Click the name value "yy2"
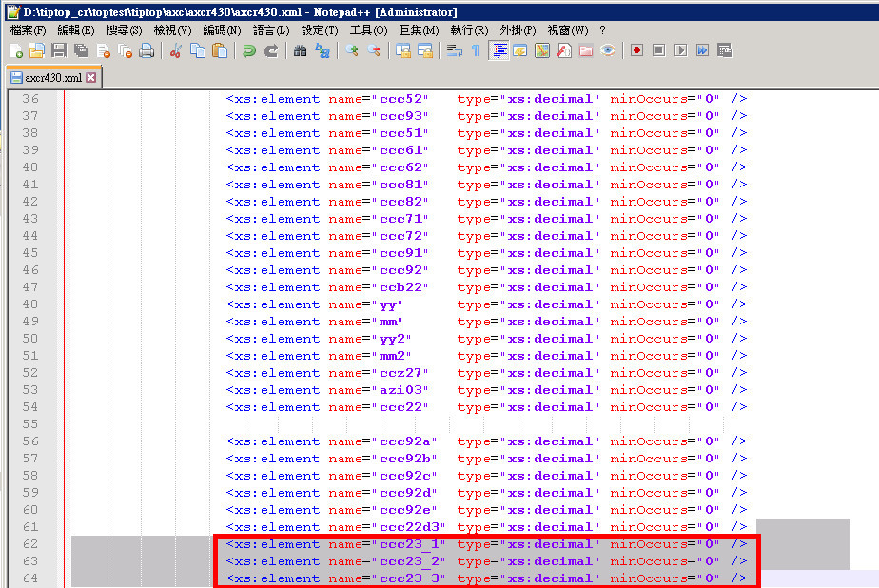This screenshot has height=588, width=879. pos(392,339)
